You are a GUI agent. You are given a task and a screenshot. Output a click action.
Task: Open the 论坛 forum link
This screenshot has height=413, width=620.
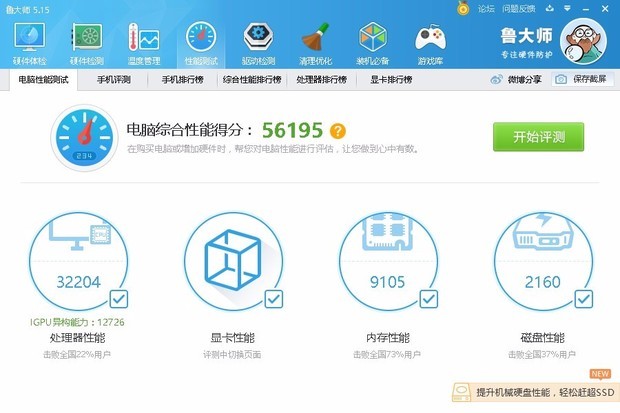click(x=486, y=9)
